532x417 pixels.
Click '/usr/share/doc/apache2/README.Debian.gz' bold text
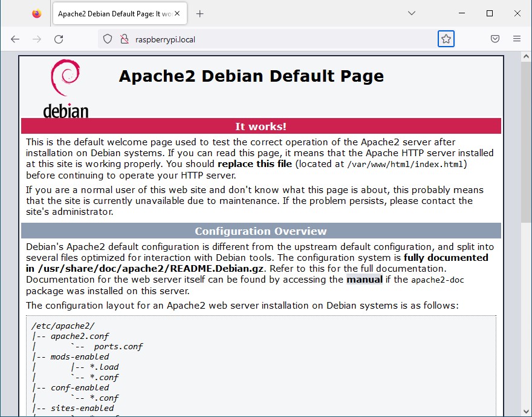[x=151, y=269]
